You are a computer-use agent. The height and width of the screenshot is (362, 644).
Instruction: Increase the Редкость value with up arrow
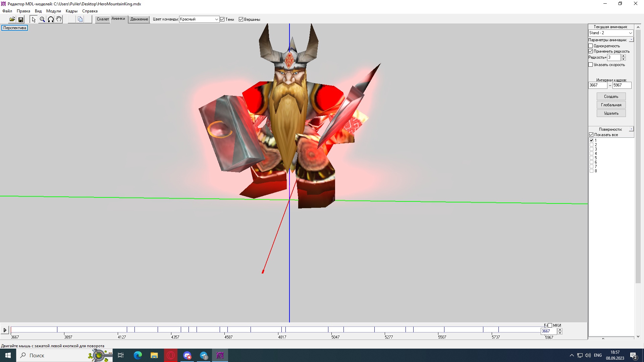pos(624,56)
